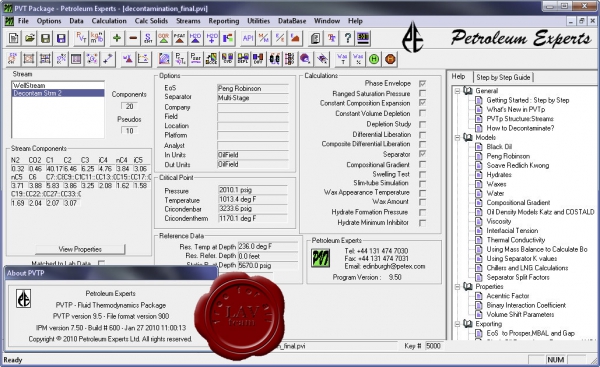The width and height of the screenshot is (600, 367).
Task: Click the S sort toolbar icon
Action: (x=148, y=38)
